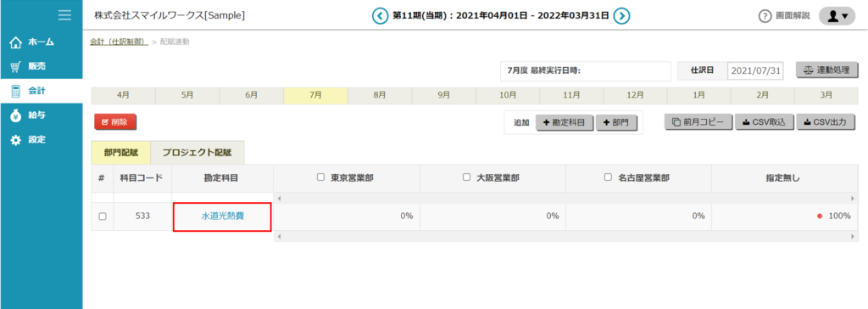Select row checkbox for code 533
This screenshot has height=309, width=868.
pos(103,216)
